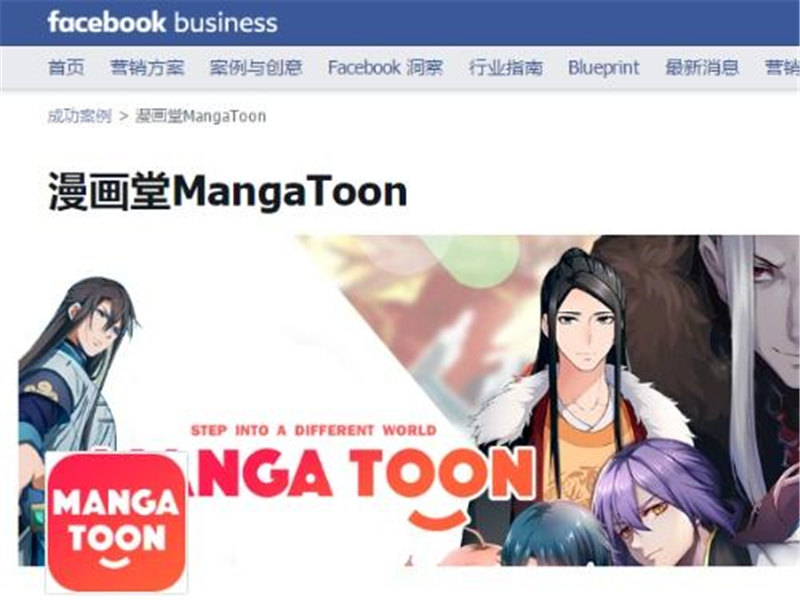The image size is (800, 600).
Task: Click the 成功案例 breadcrumb link
Action: (x=79, y=116)
